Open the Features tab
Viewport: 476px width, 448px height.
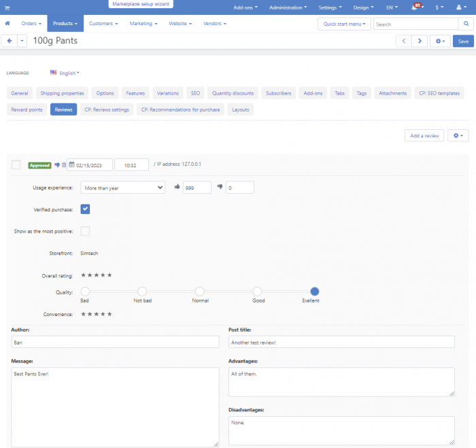[135, 93]
